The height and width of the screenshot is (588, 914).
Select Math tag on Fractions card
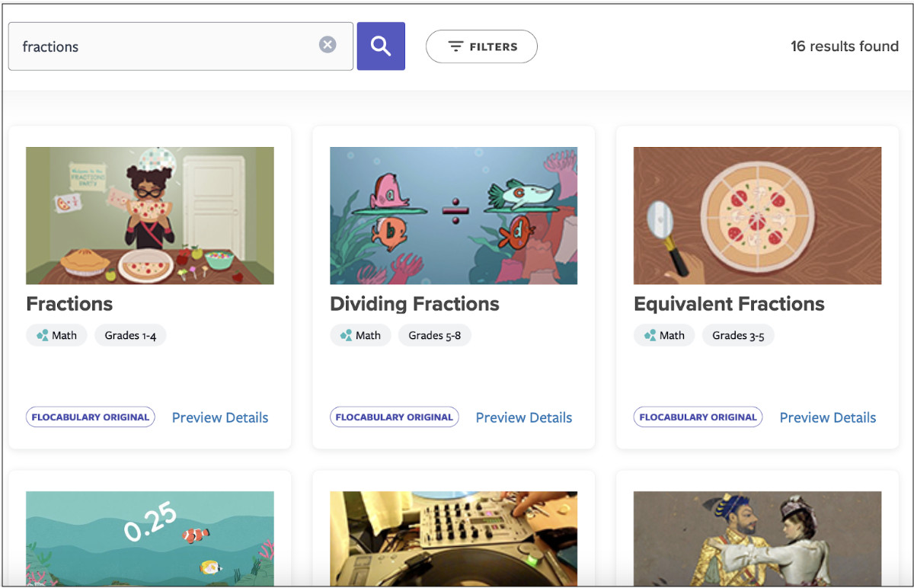pyautogui.click(x=57, y=335)
